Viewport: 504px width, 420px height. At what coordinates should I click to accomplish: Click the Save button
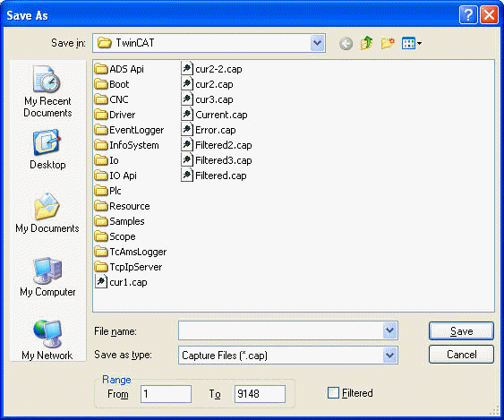pyautogui.click(x=461, y=331)
